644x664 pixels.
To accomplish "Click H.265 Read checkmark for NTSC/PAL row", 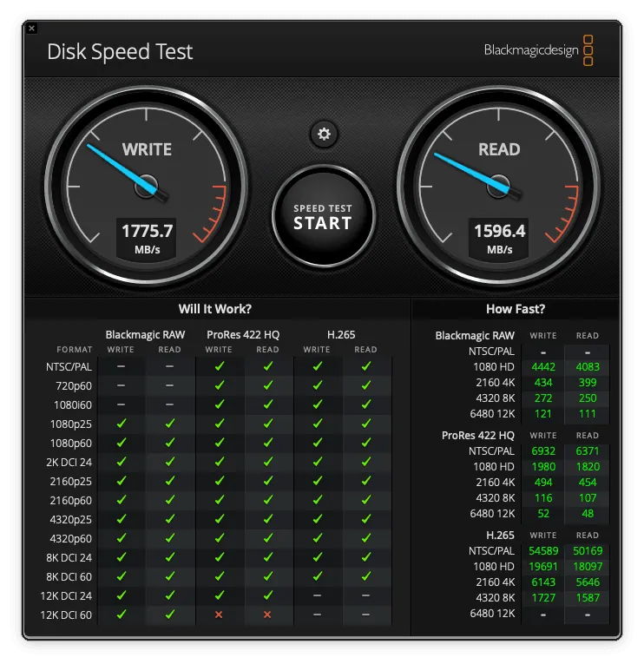I will pyautogui.click(x=365, y=366).
